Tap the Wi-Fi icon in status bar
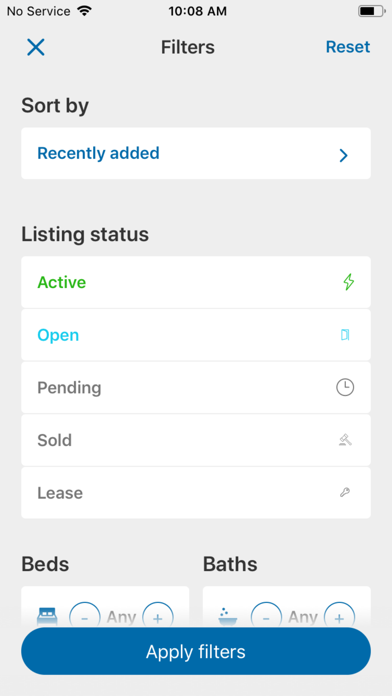The image size is (392, 696). tap(84, 11)
